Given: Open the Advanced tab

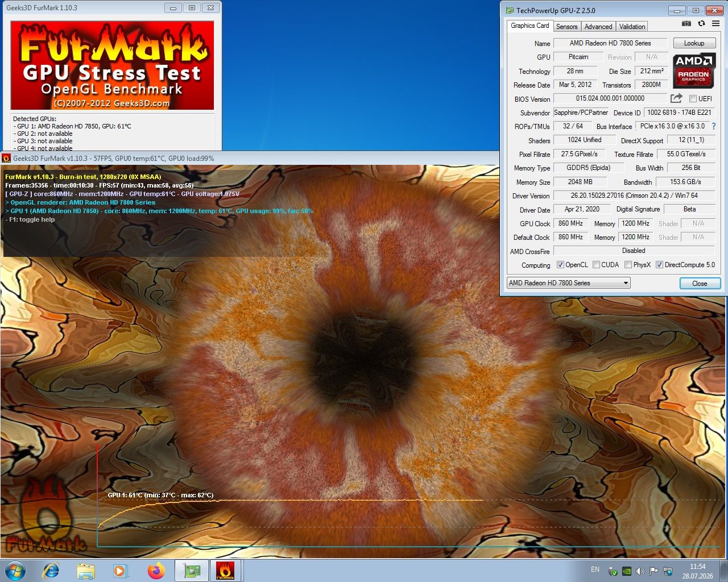Looking at the screenshot, I should (x=598, y=27).
